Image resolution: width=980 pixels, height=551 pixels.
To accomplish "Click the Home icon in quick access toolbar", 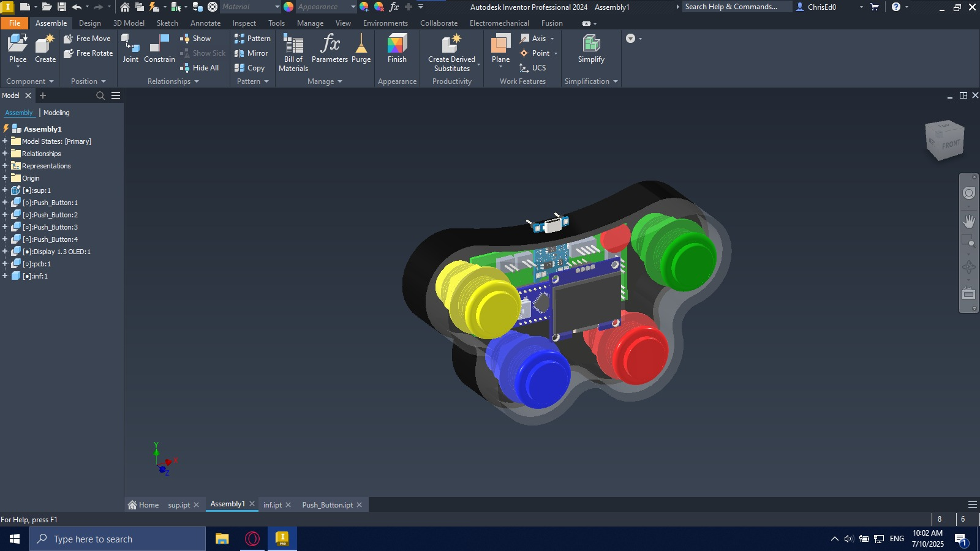I will coord(125,7).
